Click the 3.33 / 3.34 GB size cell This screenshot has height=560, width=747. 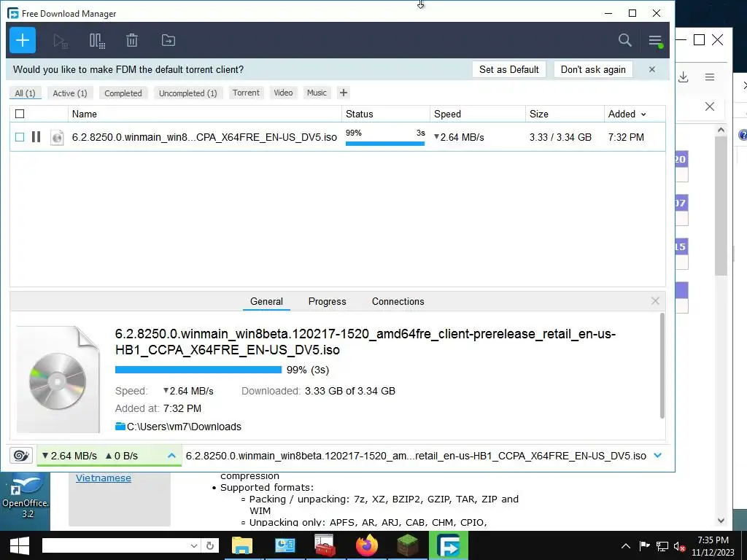click(x=560, y=137)
